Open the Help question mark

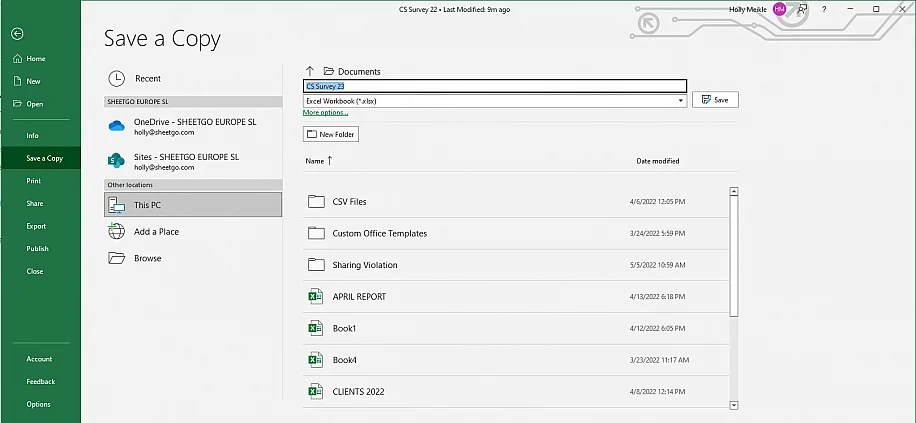click(824, 9)
